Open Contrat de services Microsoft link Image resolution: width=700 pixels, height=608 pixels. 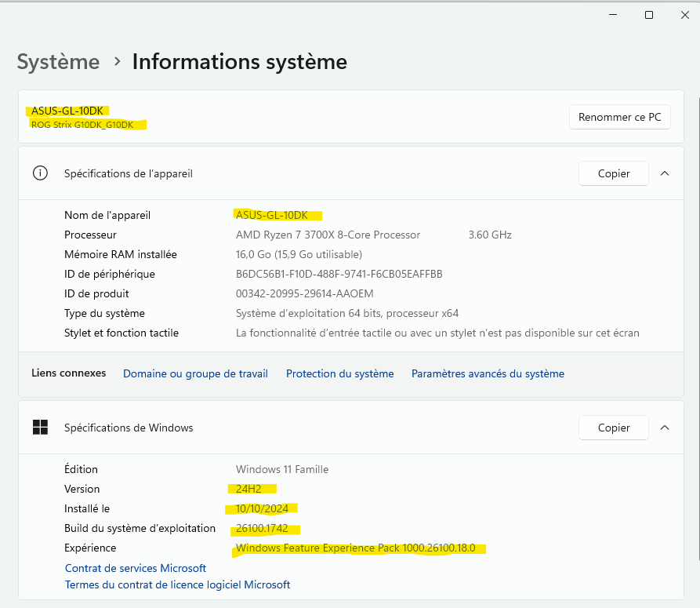pyautogui.click(x=136, y=568)
